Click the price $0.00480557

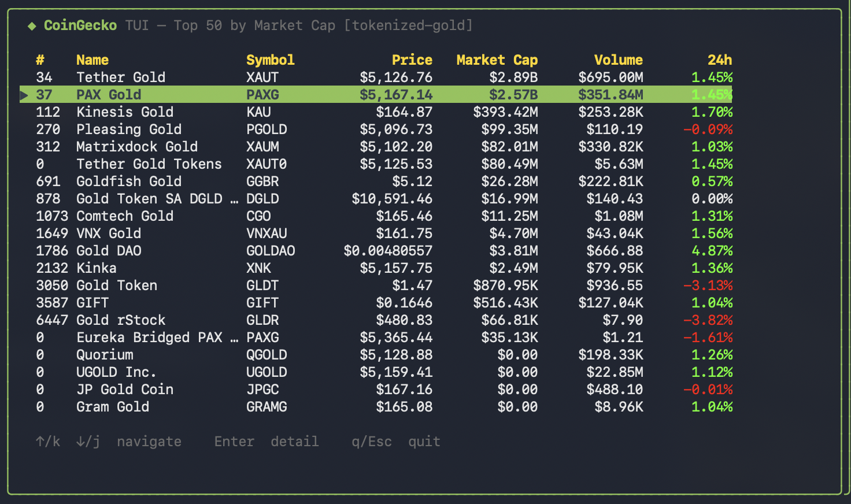coord(388,251)
